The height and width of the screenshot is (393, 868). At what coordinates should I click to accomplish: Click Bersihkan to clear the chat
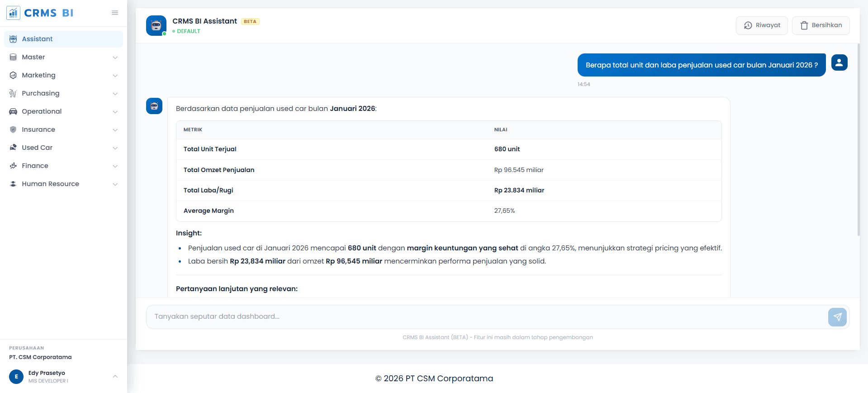pos(821,25)
